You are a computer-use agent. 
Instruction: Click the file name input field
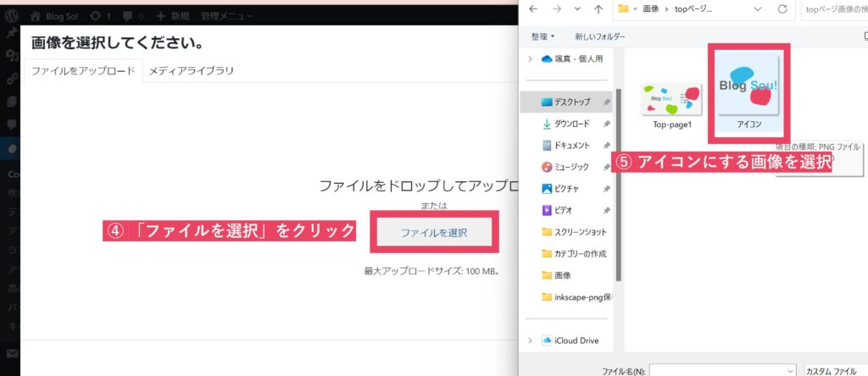click(x=722, y=370)
